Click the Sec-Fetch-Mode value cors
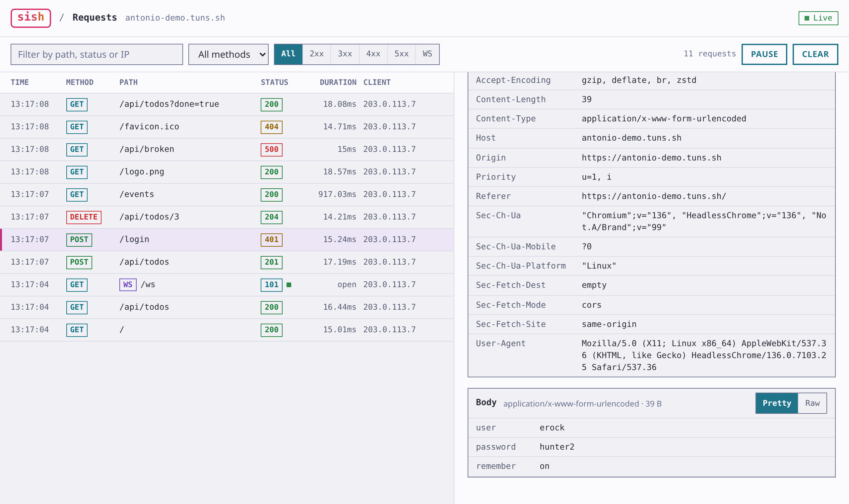This screenshot has width=849, height=504. 591,305
